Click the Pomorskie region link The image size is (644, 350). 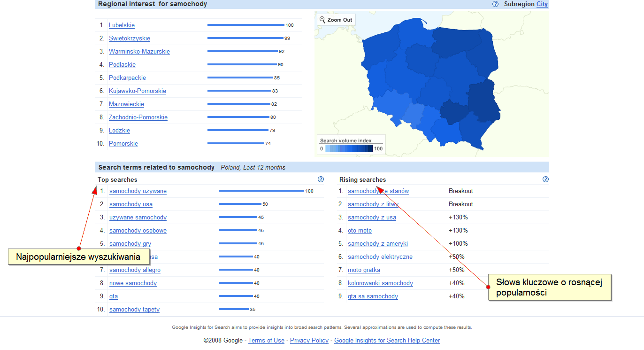point(123,144)
